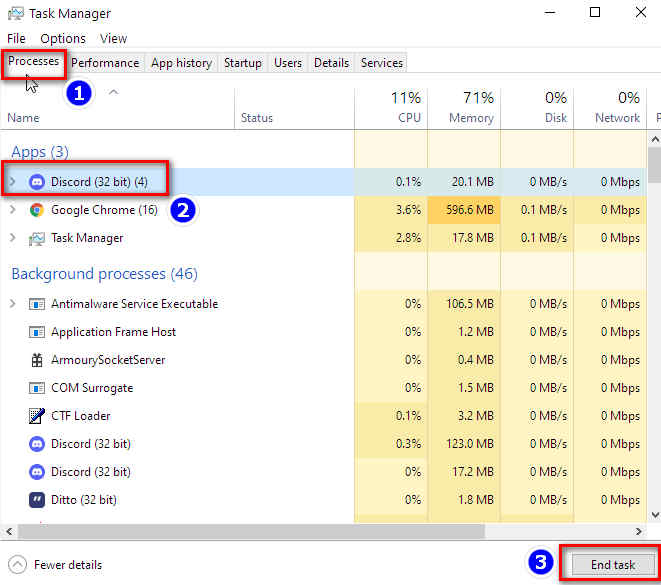Viewport: 661px width, 585px height.
Task: Click the Apps (3) group heading
Action: click(x=40, y=152)
